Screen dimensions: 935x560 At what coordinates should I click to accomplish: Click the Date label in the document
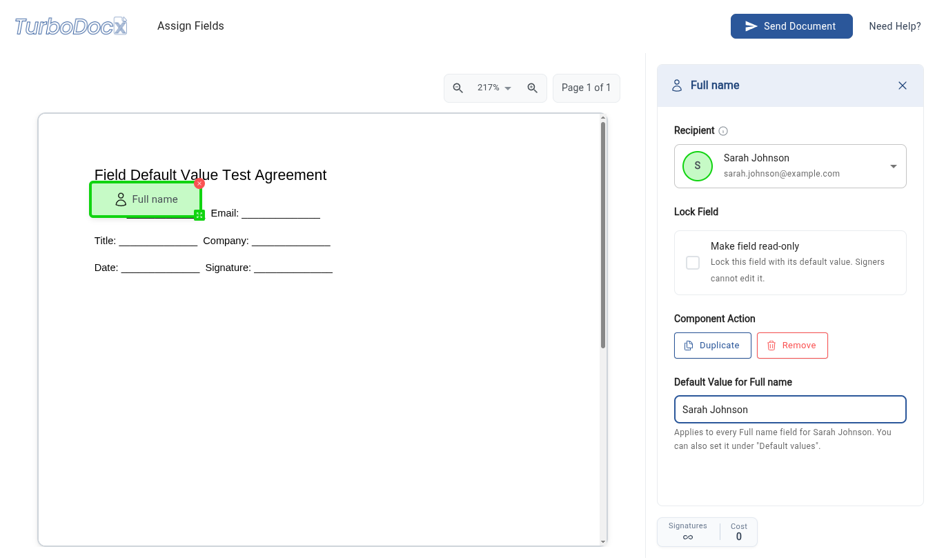[106, 268]
